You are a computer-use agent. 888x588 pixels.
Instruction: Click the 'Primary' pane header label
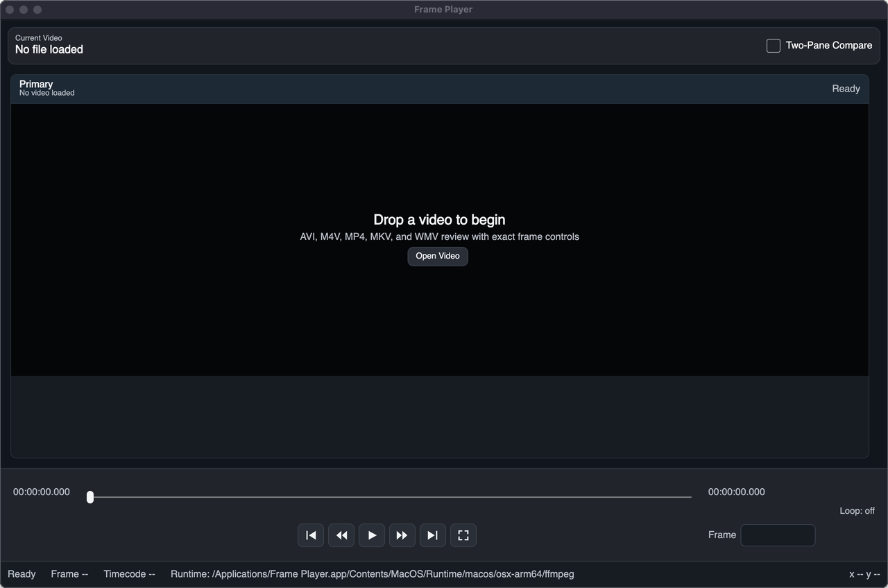36,84
